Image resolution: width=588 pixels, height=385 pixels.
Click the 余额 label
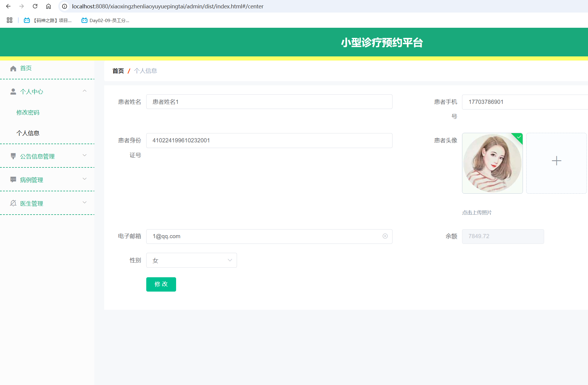point(451,236)
